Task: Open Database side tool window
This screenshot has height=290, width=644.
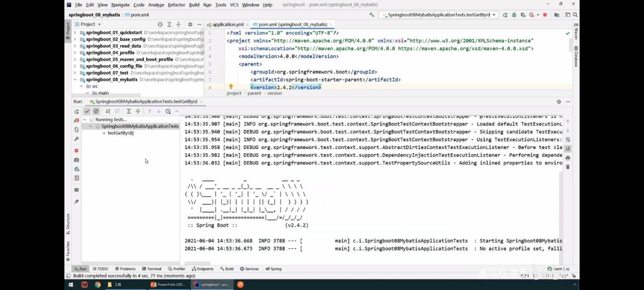Action: [576, 56]
